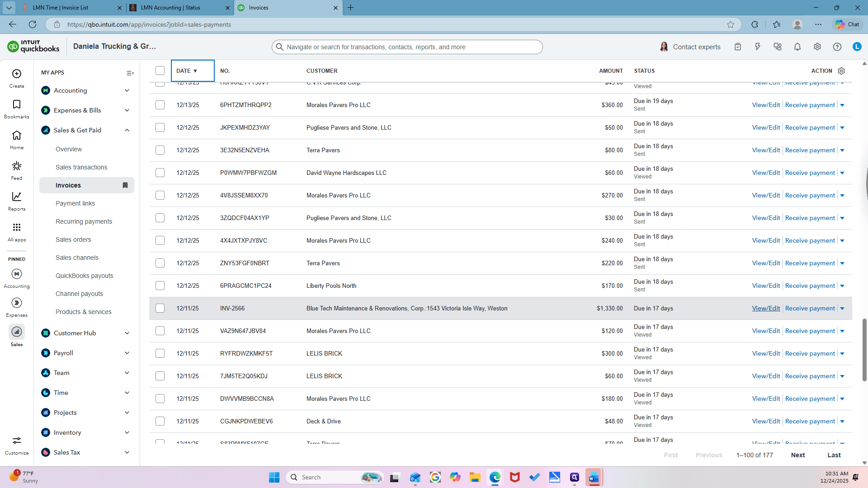Collapse My Apps menu icon

point(130,73)
